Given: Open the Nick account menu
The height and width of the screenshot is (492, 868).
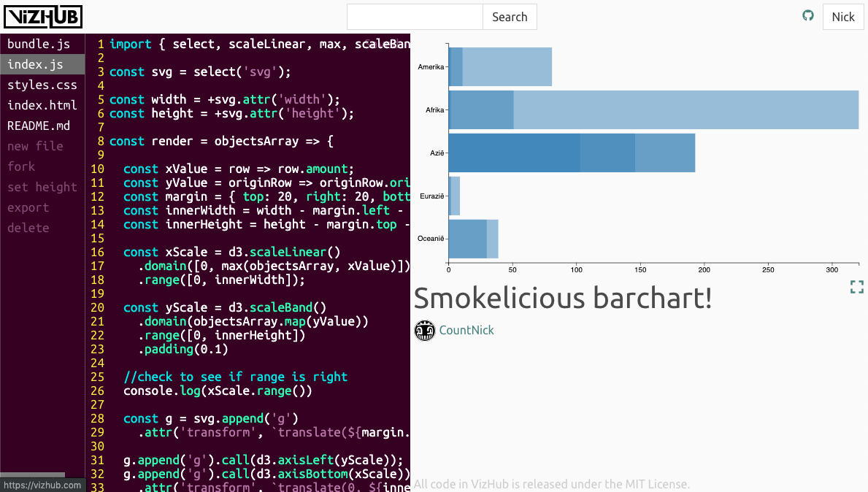Looking at the screenshot, I should 843,16.
